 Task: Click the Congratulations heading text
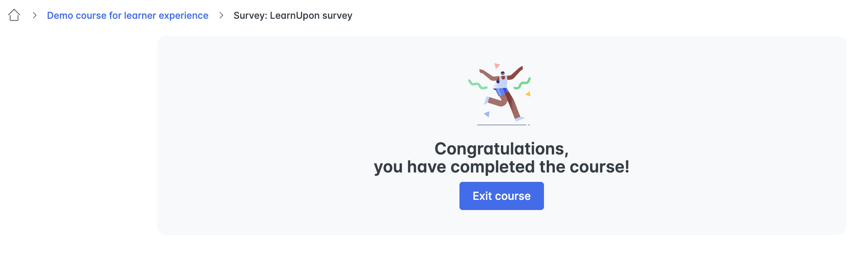[501, 149]
